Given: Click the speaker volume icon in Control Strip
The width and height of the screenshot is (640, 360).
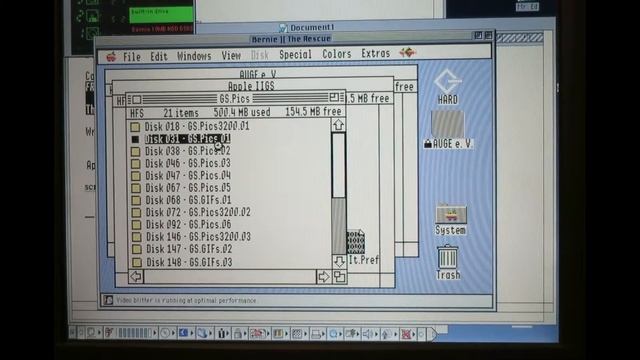Looking at the screenshot, I should coord(367,334).
